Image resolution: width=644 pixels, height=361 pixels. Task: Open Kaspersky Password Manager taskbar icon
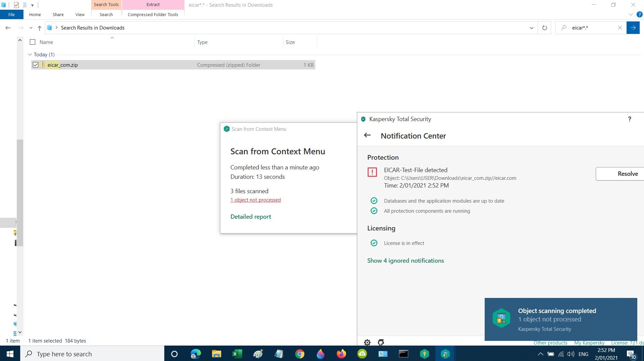pos(424,354)
